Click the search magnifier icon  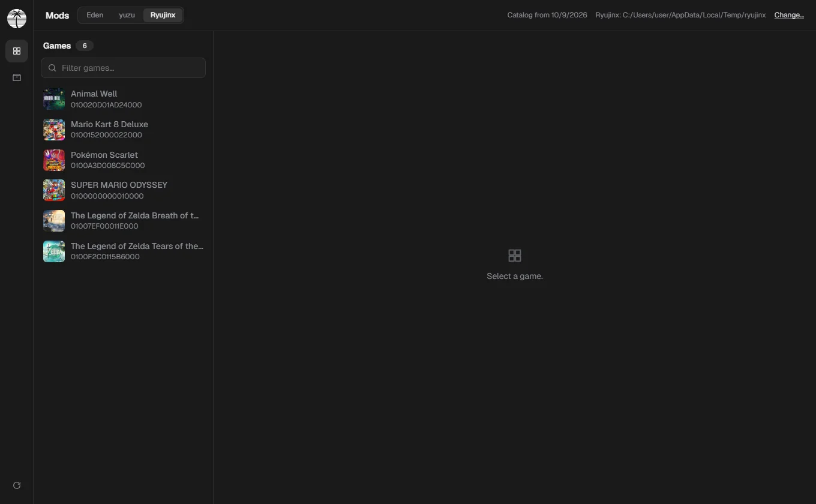(52, 68)
